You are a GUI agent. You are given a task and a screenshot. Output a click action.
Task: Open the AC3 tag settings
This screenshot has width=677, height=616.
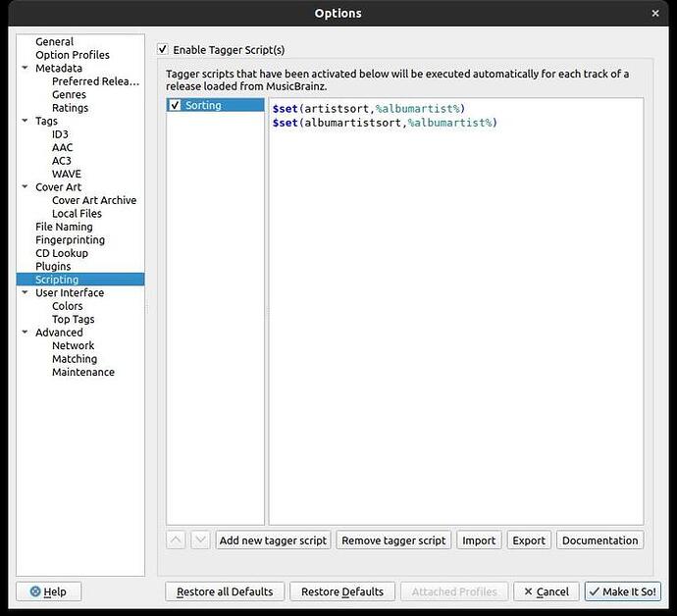61,161
